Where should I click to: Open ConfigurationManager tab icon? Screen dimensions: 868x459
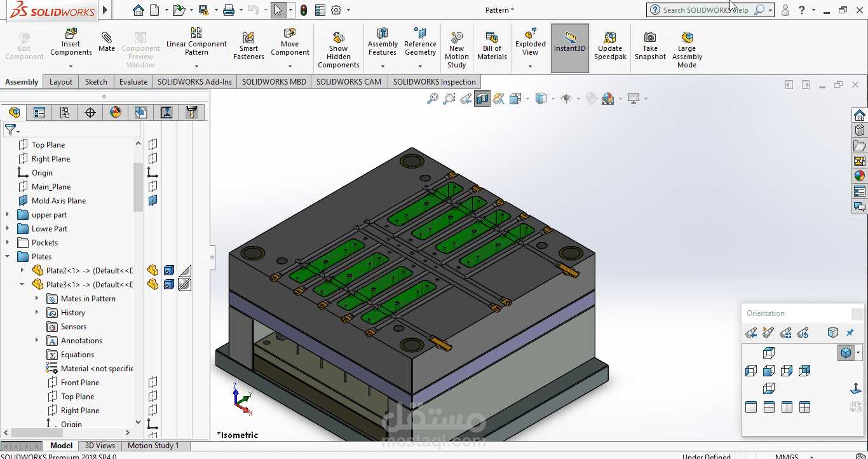(65, 113)
